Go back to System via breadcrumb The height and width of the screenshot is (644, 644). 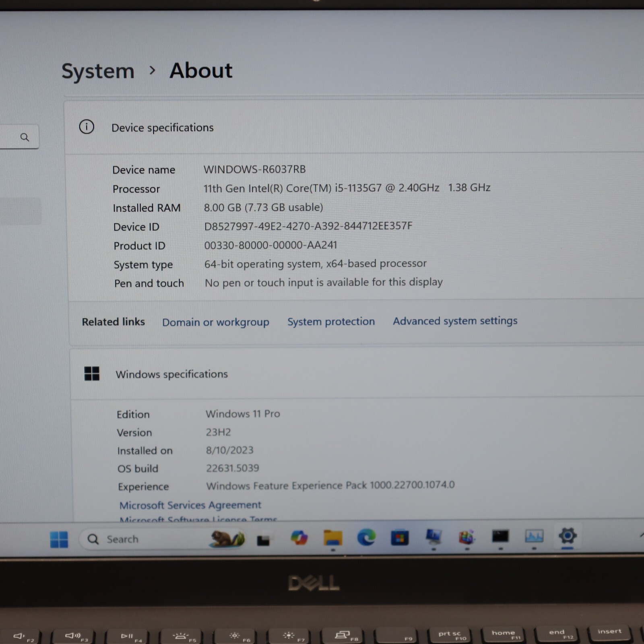point(98,71)
